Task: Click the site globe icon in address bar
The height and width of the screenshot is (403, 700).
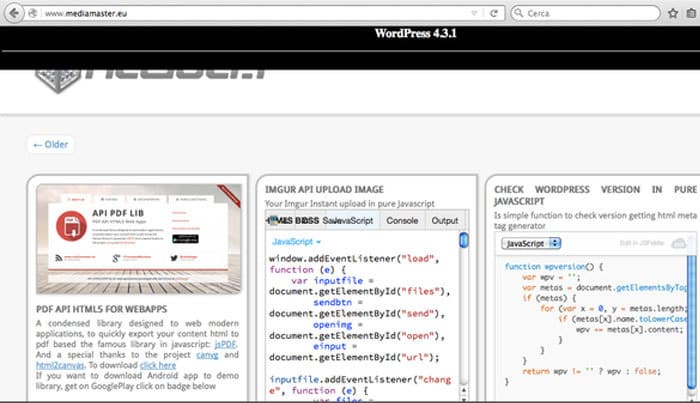Action: click(33, 13)
